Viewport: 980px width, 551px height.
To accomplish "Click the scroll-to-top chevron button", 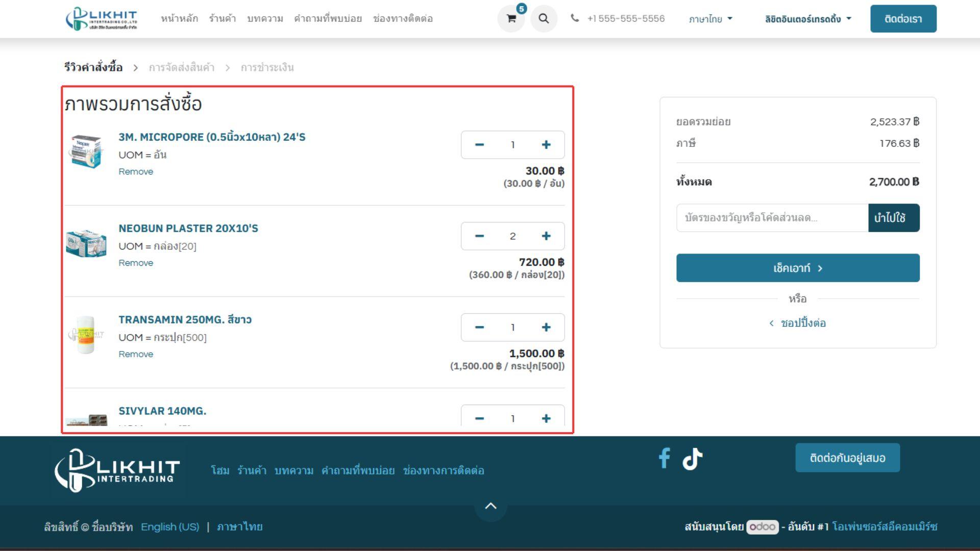I will (x=491, y=506).
